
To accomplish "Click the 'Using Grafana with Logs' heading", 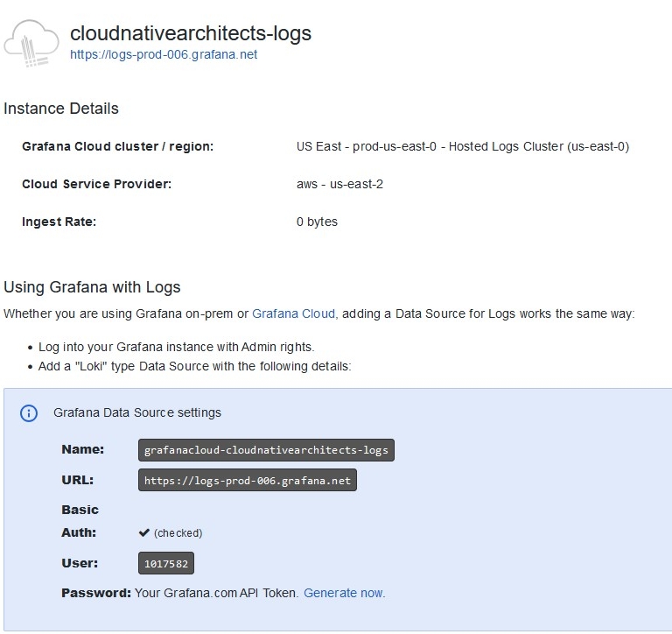I will [x=92, y=287].
